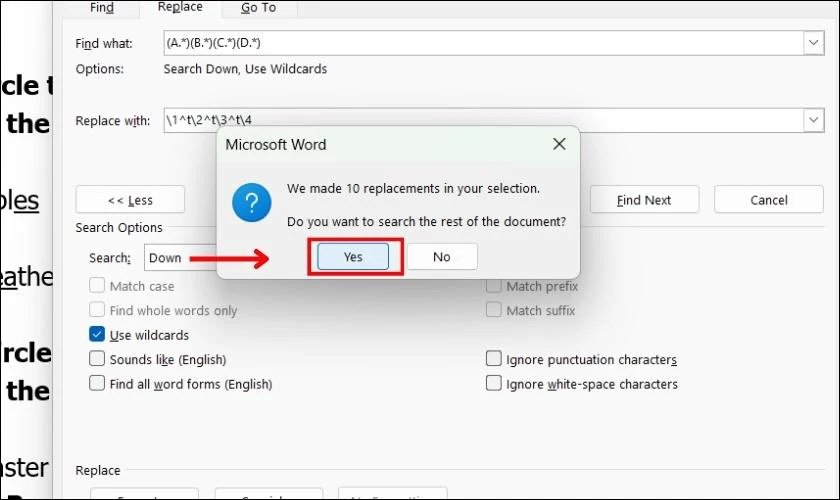Enable Ignore punctuation characters checkbox
The height and width of the screenshot is (500, 840).
493,359
